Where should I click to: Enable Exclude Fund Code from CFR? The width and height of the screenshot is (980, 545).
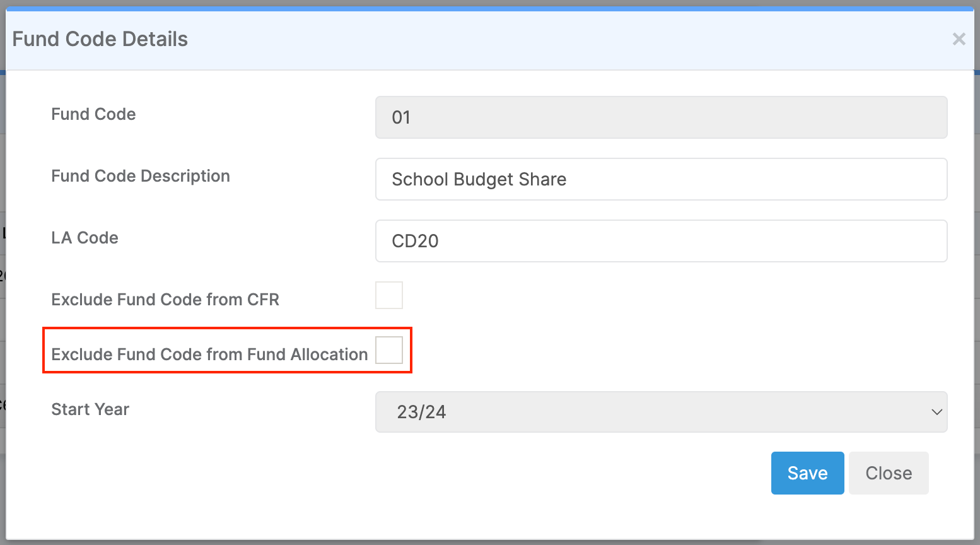pyautogui.click(x=389, y=295)
